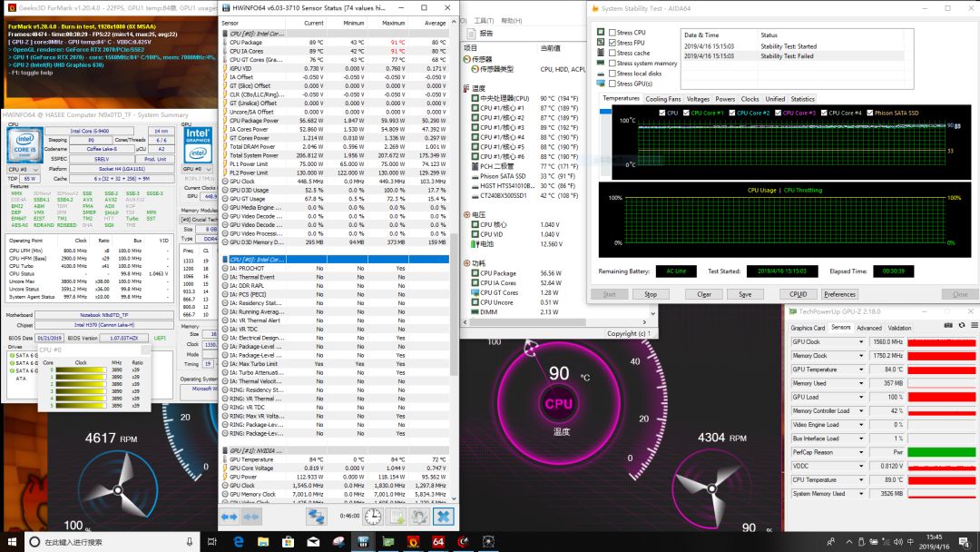Open HWiNFO remote network connection icon
The image size is (980, 552).
click(316, 517)
